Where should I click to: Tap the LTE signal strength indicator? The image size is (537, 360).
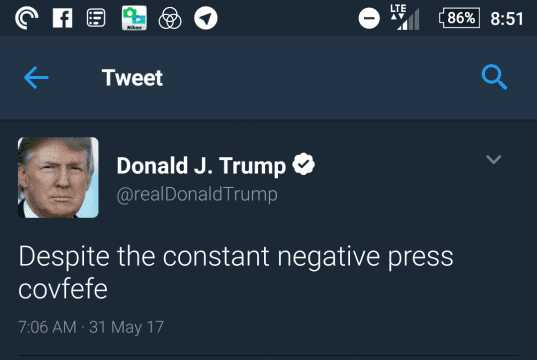point(404,17)
